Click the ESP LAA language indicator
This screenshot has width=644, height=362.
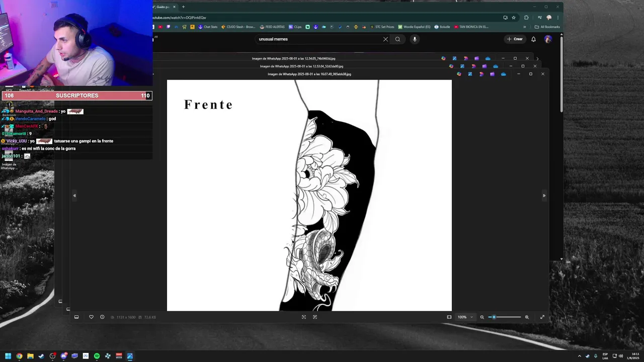tap(605, 356)
